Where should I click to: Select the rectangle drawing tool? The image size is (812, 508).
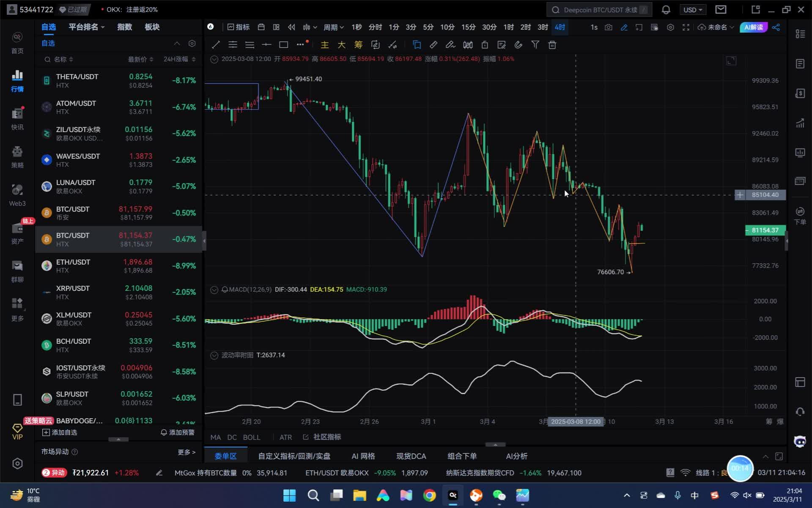tap(283, 45)
